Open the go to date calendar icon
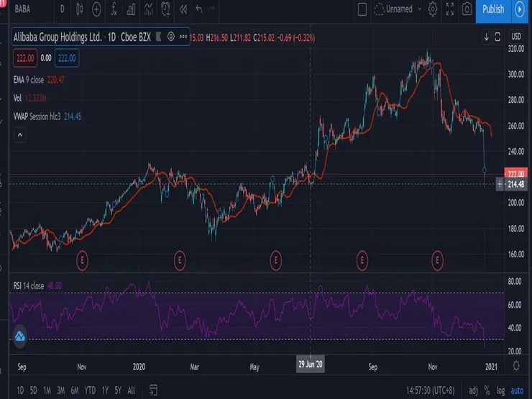Viewport: 532px width, 399px height. 153,390
